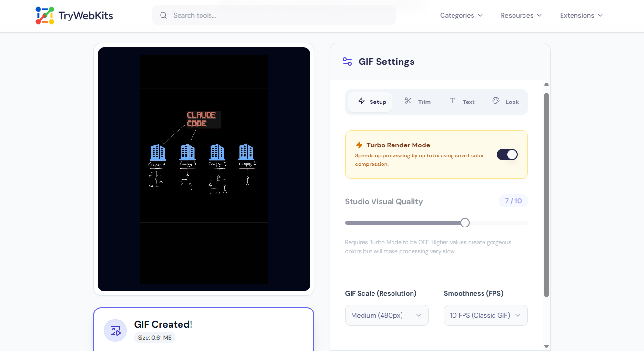Open the GIF Scale resolution dropdown
The width and height of the screenshot is (644, 351).
click(x=386, y=315)
